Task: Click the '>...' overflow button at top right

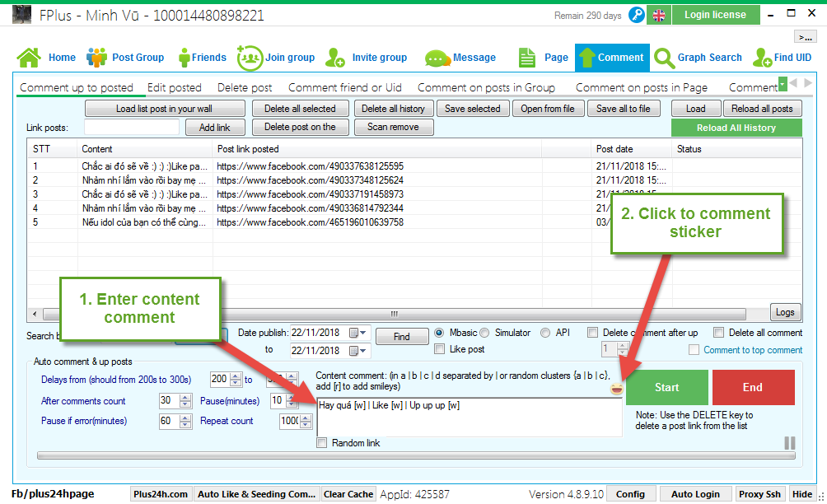Action: [806, 37]
